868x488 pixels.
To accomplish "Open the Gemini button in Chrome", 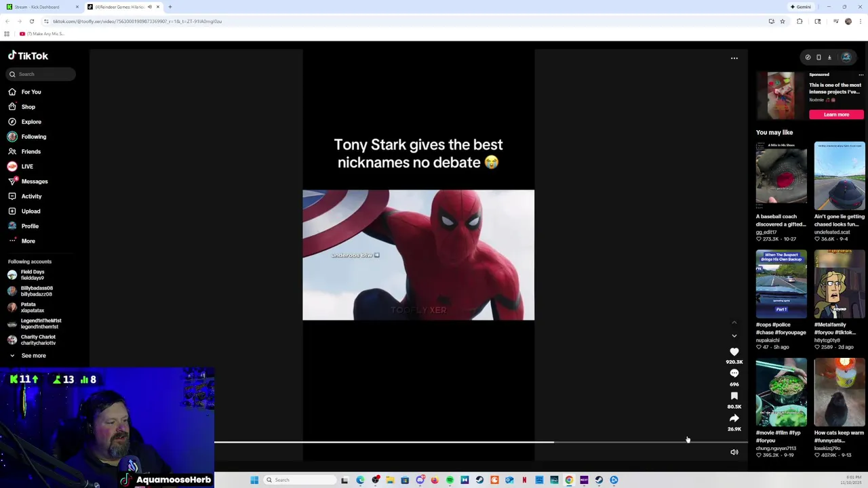I will click(x=800, y=7).
